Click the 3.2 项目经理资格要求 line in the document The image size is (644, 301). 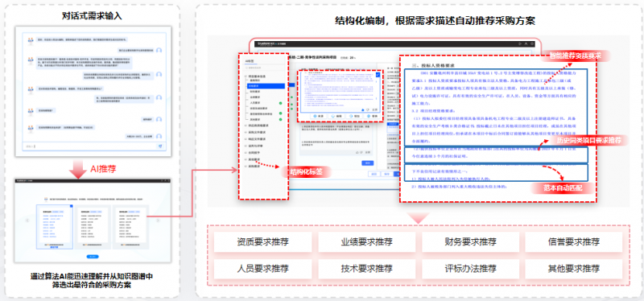coord(434,110)
